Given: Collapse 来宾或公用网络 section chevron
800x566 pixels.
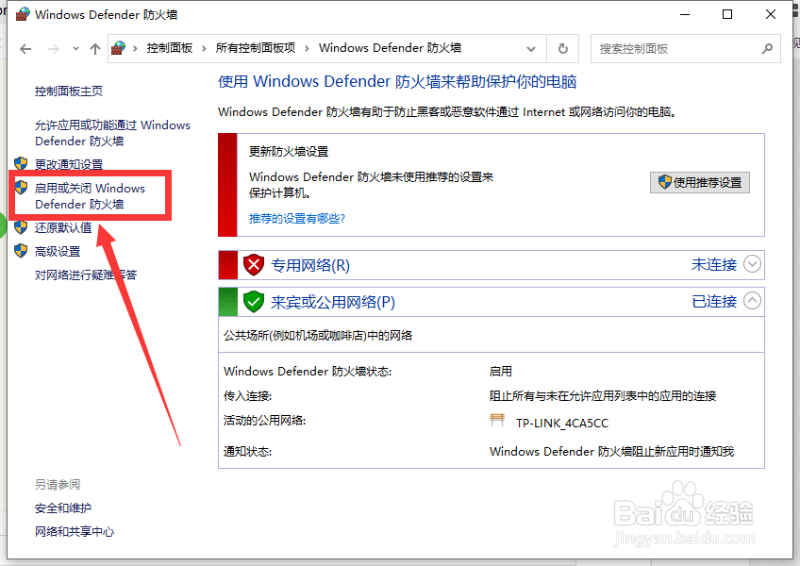Looking at the screenshot, I should coord(752,300).
